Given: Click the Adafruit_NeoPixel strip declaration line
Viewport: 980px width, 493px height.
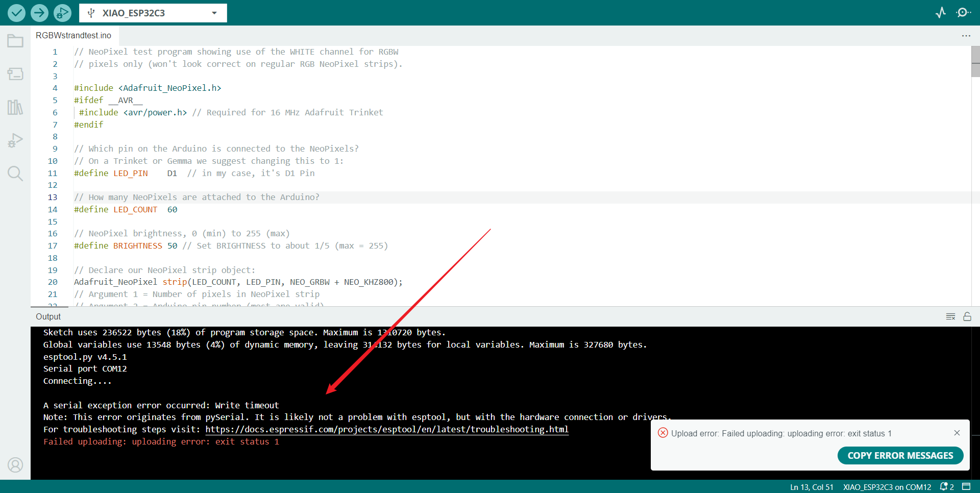Looking at the screenshot, I should [x=238, y=282].
